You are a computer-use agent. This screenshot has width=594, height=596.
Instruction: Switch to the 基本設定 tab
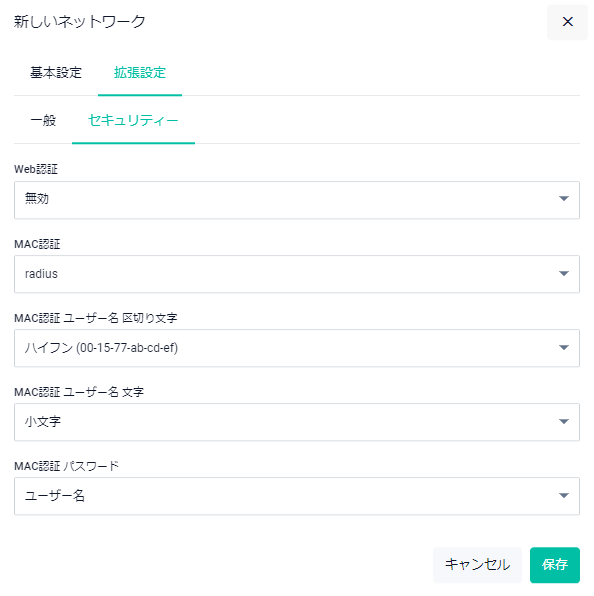click(x=56, y=73)
